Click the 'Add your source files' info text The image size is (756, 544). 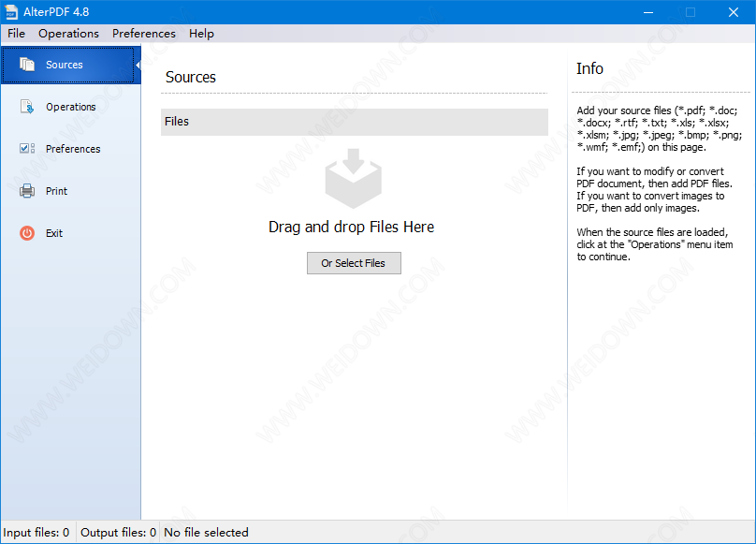point(659,129)
